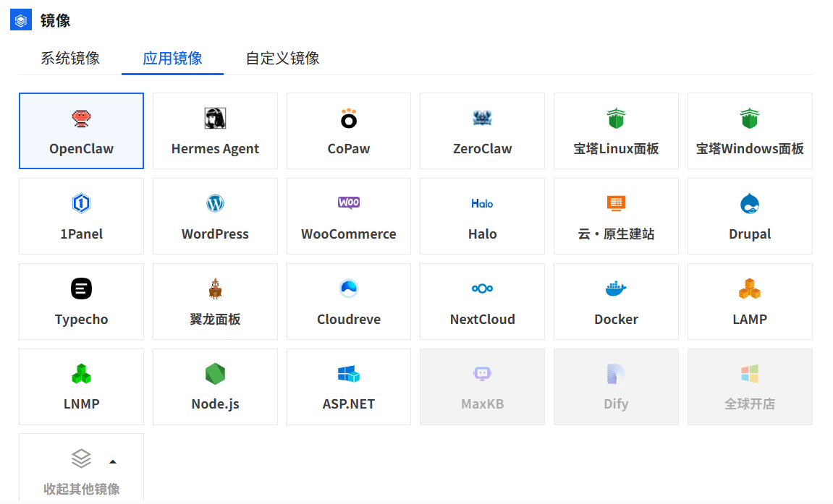
Task: Go to the 自定义镜像 tab
Action: click(x=283, y=59)
